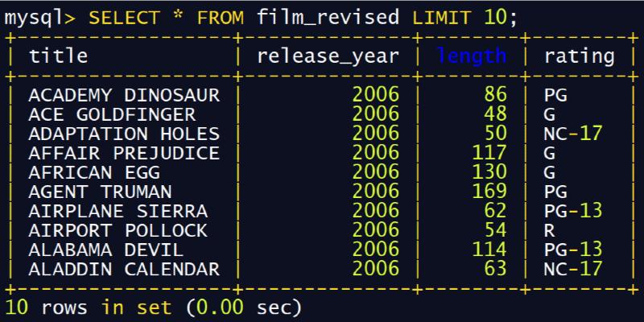Image resolution: width=644 pixels, height=322 pixels.
Task: Click the film_revised table name
Action: click(328, 19)
